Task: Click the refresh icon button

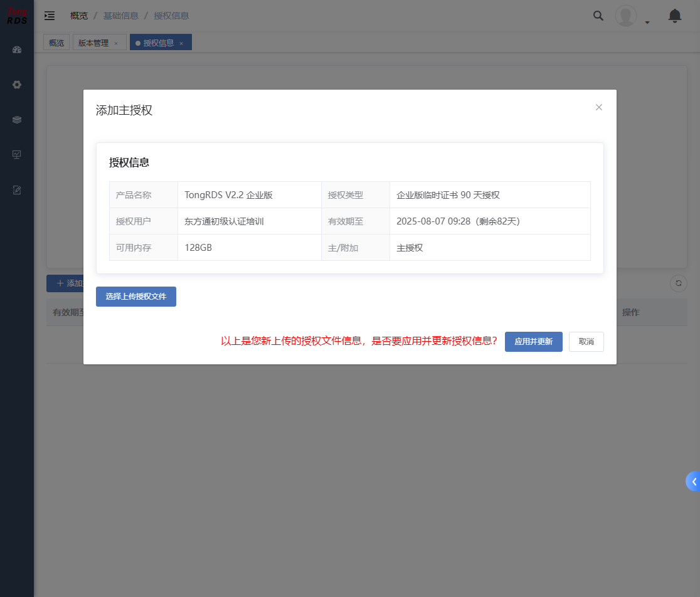Action: click(679, 283)
